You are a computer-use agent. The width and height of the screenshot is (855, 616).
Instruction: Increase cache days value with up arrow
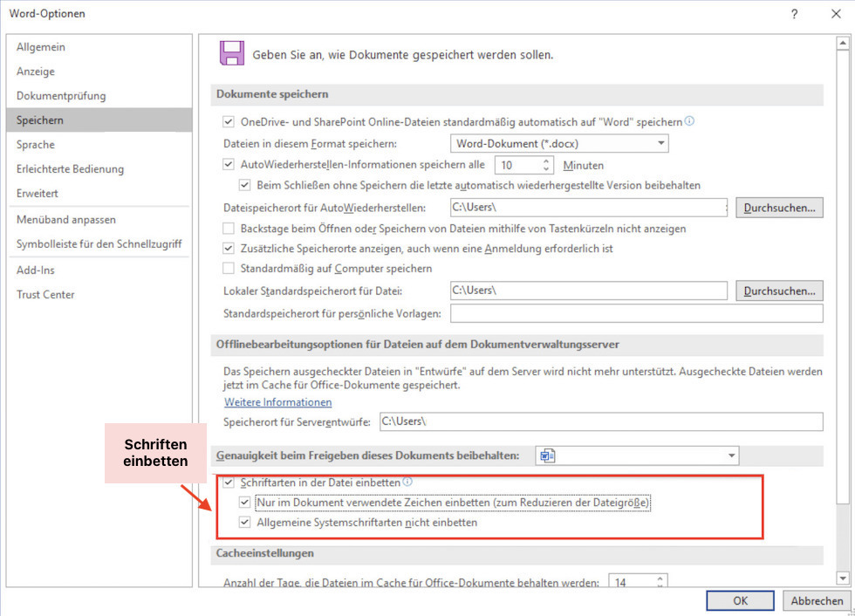click(660, 578)
